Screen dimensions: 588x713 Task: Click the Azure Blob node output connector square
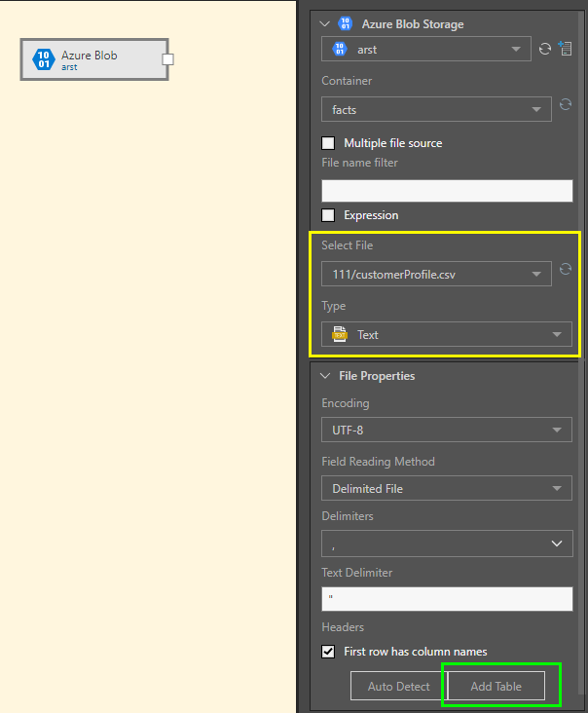[x=167, y=59]
